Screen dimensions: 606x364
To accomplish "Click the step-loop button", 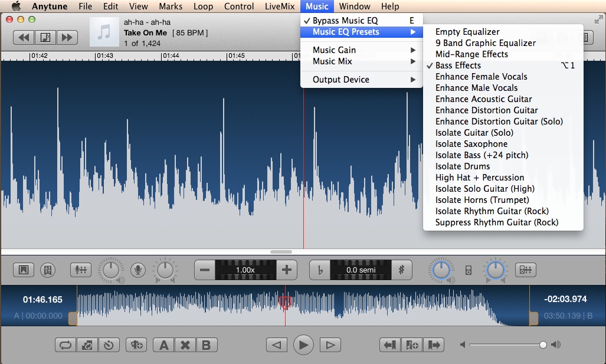I will click(x=87, y=345).
